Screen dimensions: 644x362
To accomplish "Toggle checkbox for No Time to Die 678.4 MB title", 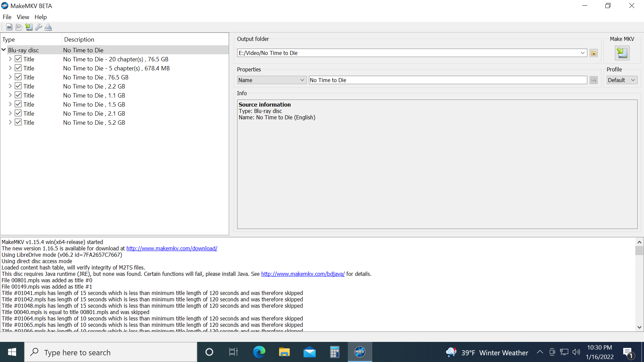I will [18, 68].
